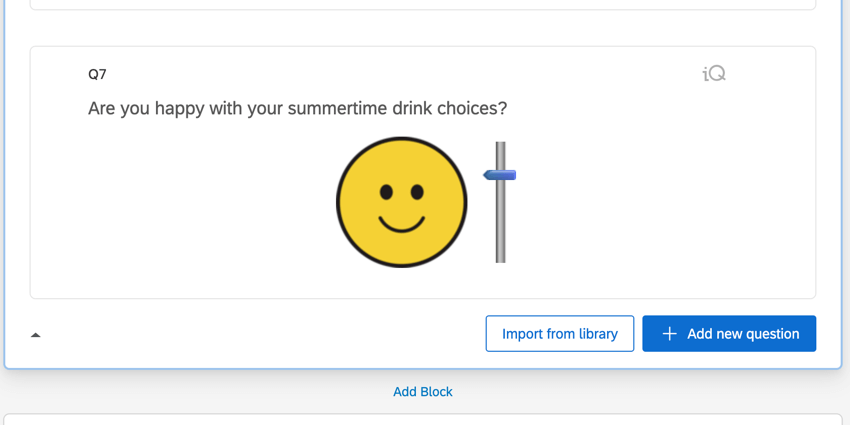Viewport: 850px width, 425px height.
Task: Select the yellow smiley face graphic
Action: [x=402, y=202]
